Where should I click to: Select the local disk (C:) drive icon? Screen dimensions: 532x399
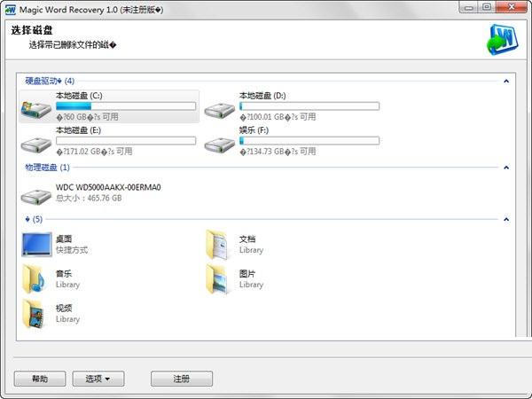[x=36, y=109]
